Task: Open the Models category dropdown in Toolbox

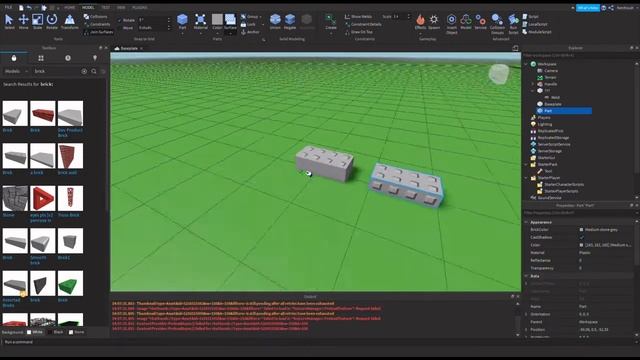Action: pos(16,71)
